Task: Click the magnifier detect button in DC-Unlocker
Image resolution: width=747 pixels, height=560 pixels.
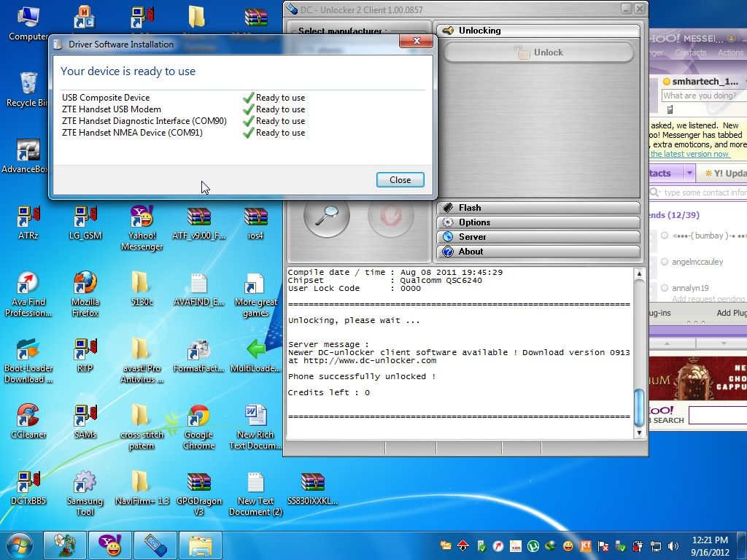Action: 327,217
